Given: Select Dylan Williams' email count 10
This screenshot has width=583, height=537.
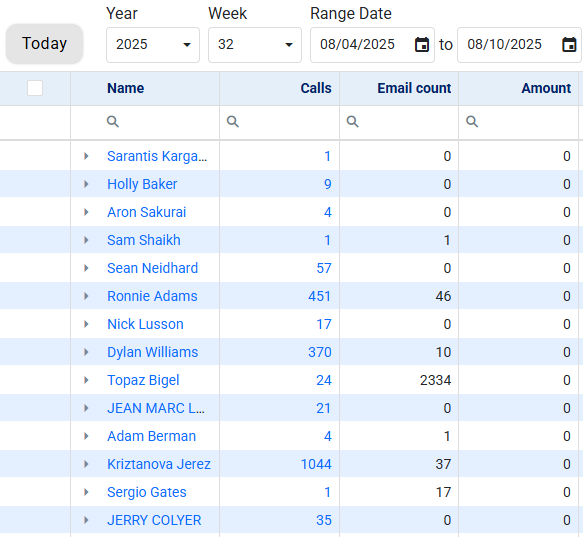Looking at the screenshot, I should [x=444, y=352].
